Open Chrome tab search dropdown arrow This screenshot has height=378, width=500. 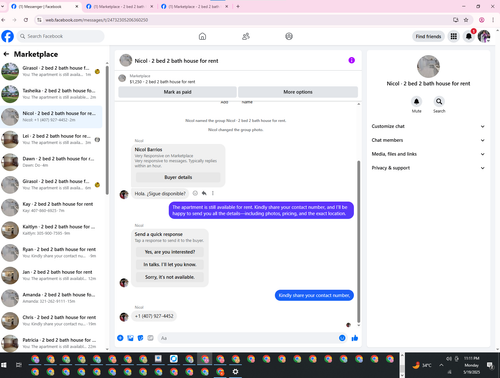point(3,6)
